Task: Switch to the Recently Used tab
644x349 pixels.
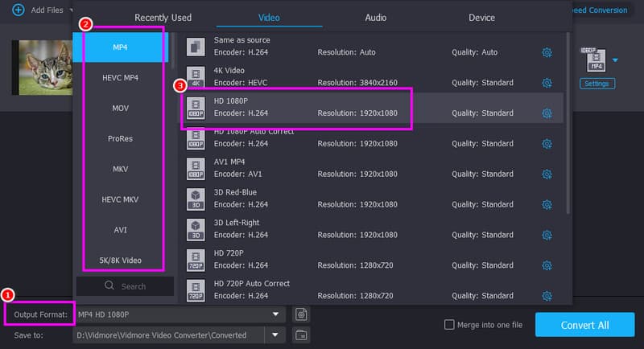Action: 163,17
